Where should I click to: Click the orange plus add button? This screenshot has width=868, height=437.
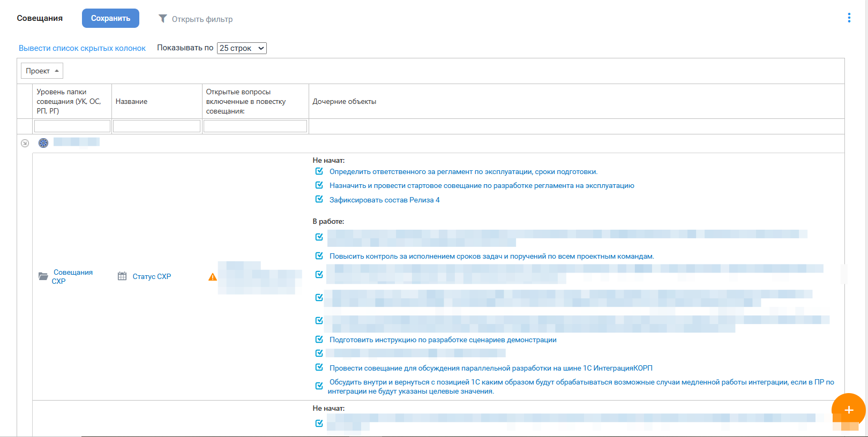[x=848, y=410]
